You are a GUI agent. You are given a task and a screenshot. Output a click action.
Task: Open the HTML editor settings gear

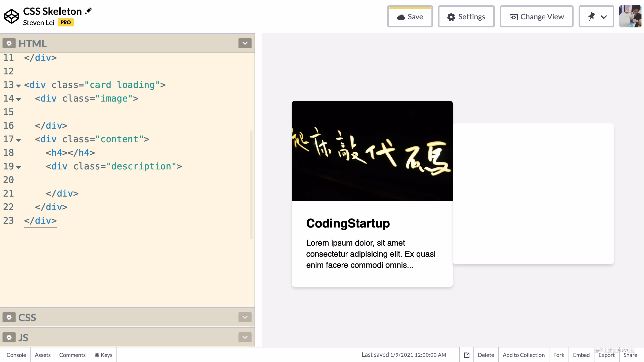pyautogui.click(x=9, y=43)
